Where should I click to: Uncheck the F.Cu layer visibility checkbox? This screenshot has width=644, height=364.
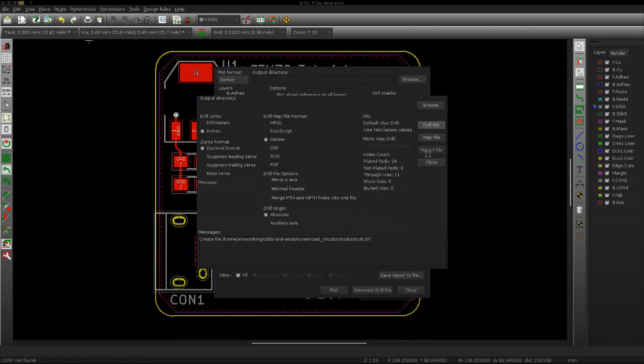point(607,62)
